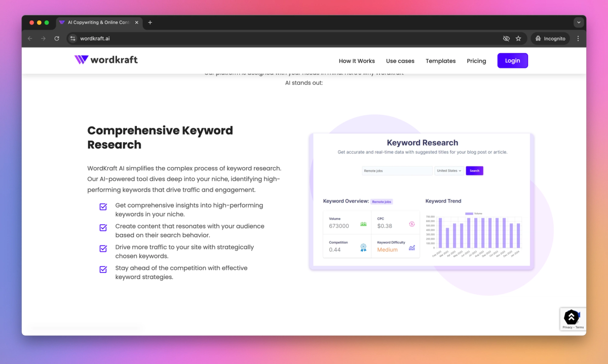
Task: Click the 'Keyword Overview:' label
Action: (346, 201)
